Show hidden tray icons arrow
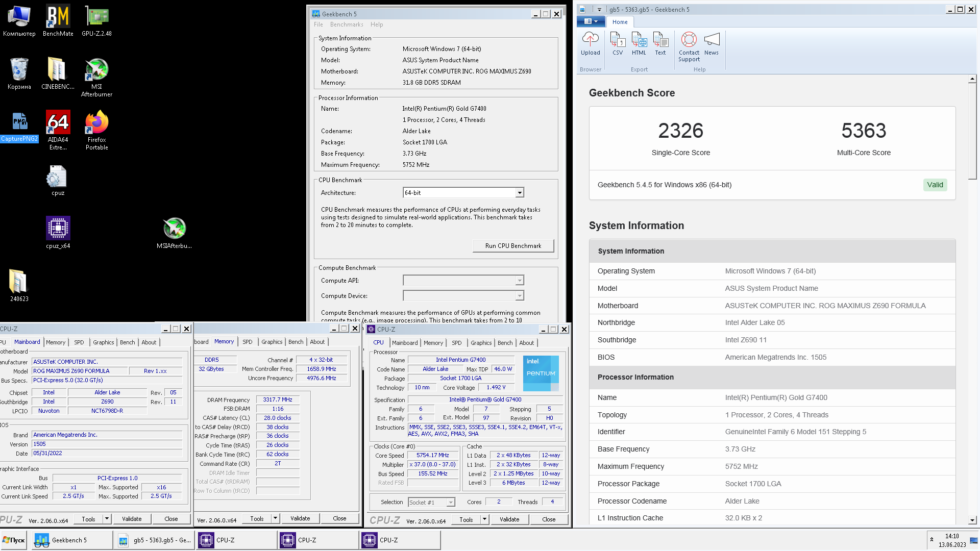 [x=932, y=540]
